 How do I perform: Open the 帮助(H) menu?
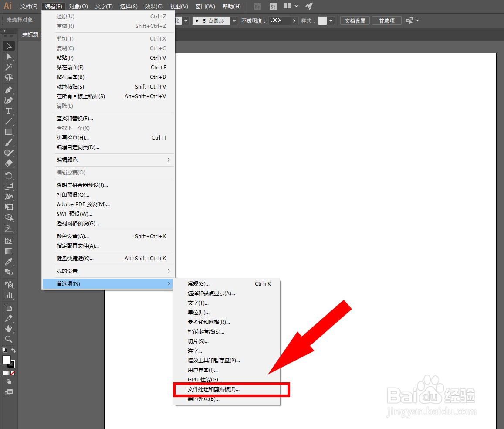(231, 7)
